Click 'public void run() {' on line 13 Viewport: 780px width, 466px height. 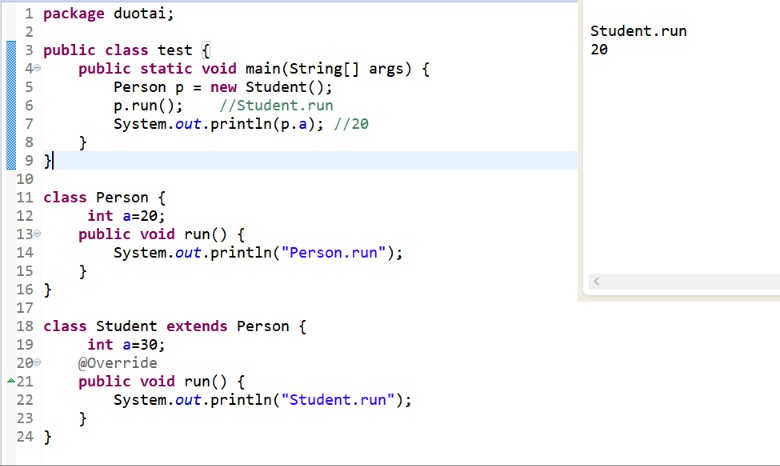pyautogui.click(x=161, y=234)
